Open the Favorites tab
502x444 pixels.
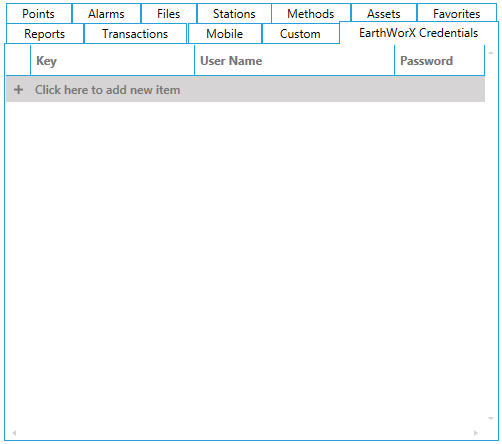click(457, 14)
